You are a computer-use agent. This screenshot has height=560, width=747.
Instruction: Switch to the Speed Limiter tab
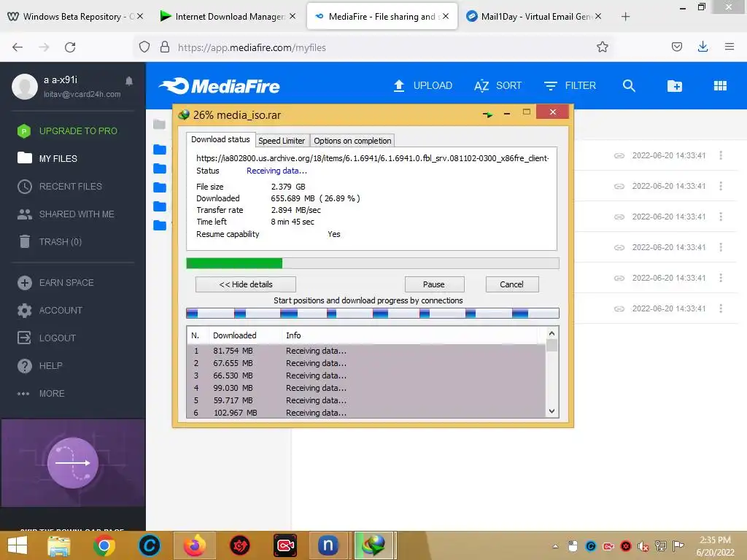282,141
